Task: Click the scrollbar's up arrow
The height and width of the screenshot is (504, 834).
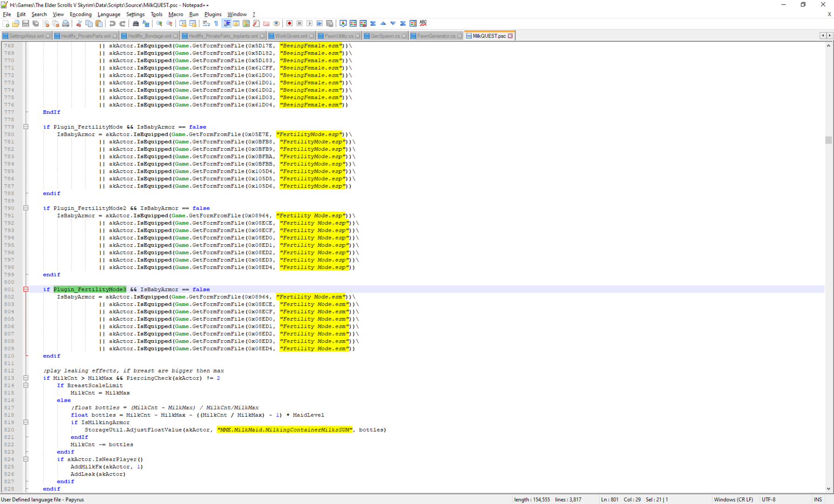Action: [x=828, y=46]
